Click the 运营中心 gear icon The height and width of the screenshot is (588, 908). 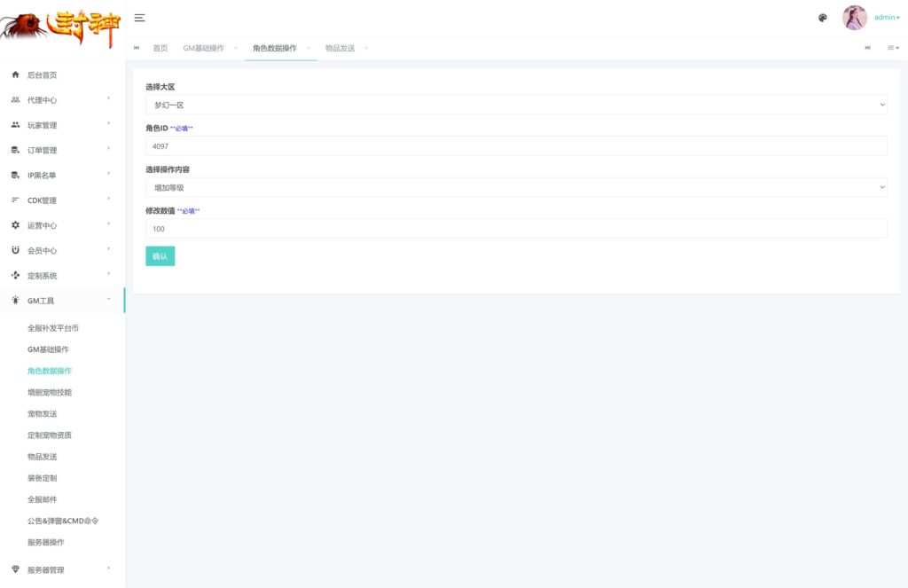(x=15, y=225)
